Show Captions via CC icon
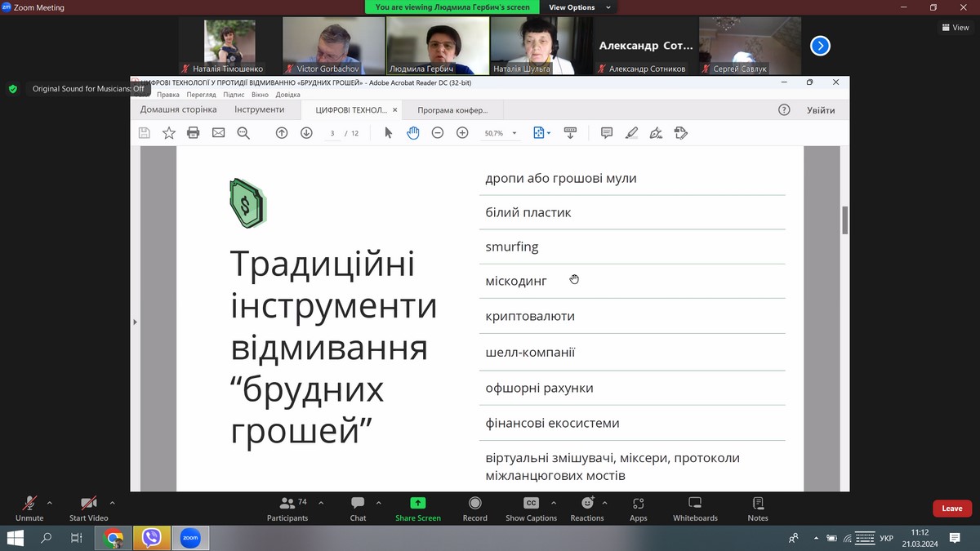The image size is (980, 551). [x=531, y=504]
